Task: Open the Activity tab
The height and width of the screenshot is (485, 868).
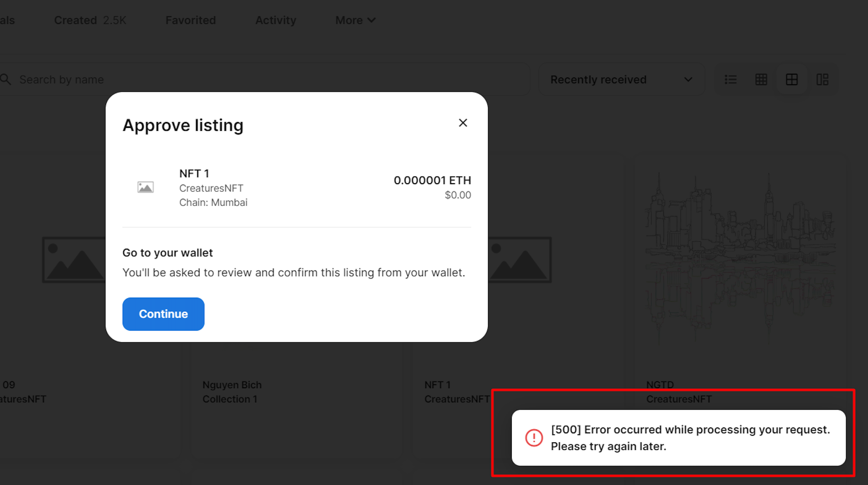Action: 276,20
